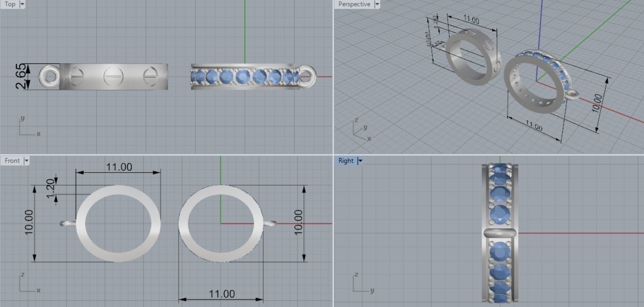Screen dimensions: 644x307
Task: Open the Right viewport dropdown arrow
Action: point(361,161)
